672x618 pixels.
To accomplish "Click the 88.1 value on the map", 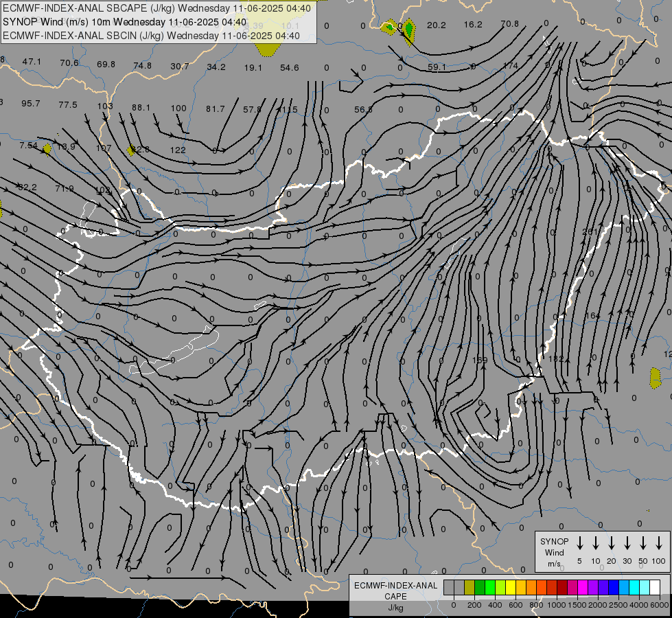I will point(141,108).
